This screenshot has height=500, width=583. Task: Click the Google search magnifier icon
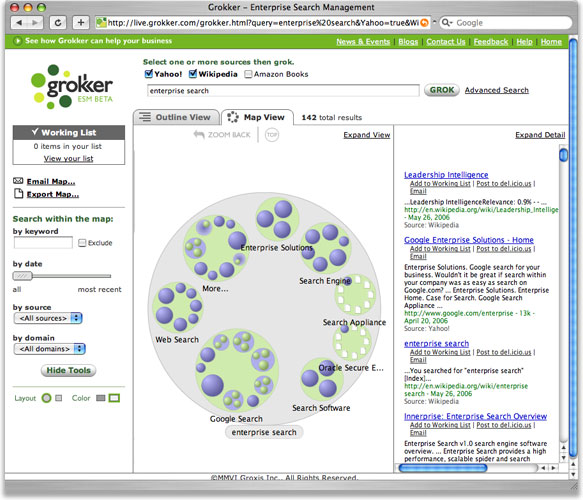[x=446, y=23]
